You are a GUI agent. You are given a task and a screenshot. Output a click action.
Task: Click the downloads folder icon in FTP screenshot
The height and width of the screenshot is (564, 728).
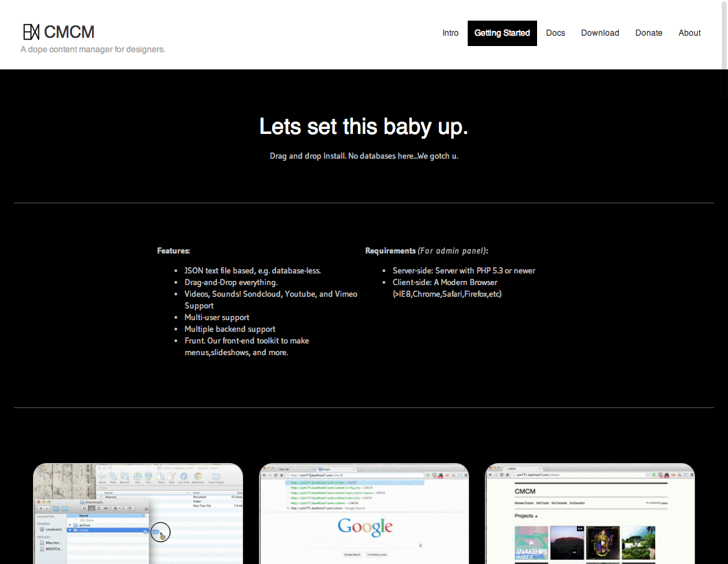point(81,502)
